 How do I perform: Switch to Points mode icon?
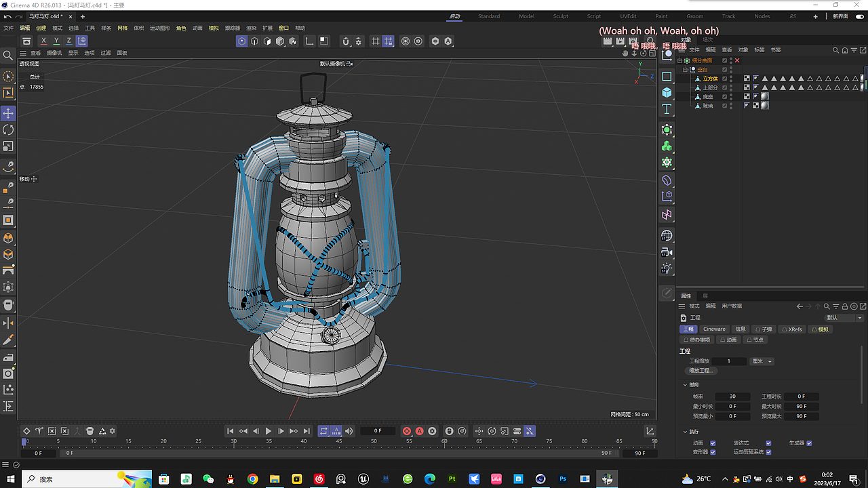pos(242,41)
